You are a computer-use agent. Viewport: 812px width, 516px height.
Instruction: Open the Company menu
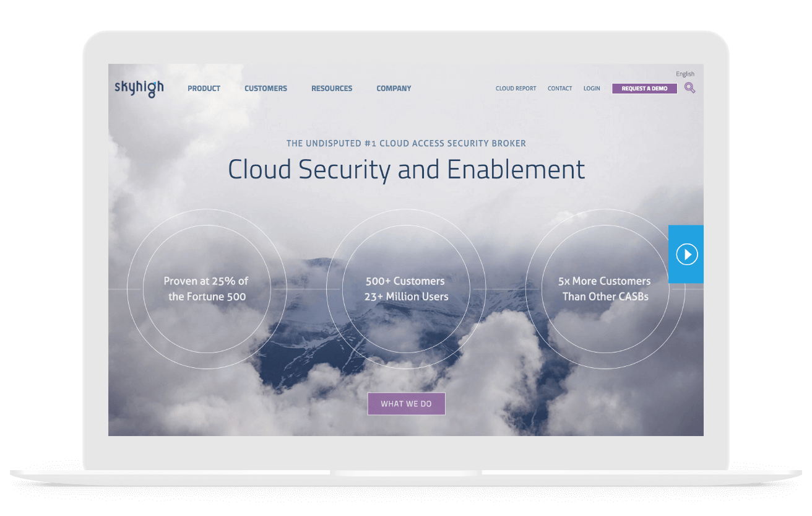394,89
